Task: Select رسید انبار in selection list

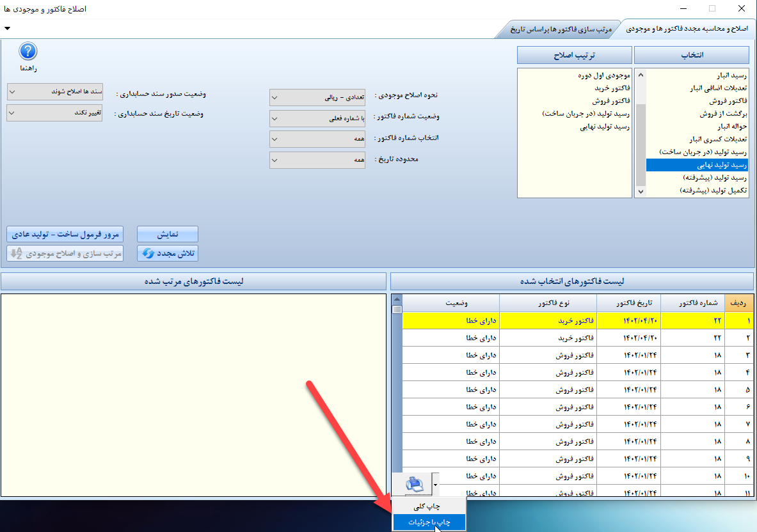Action: (697, 75)
